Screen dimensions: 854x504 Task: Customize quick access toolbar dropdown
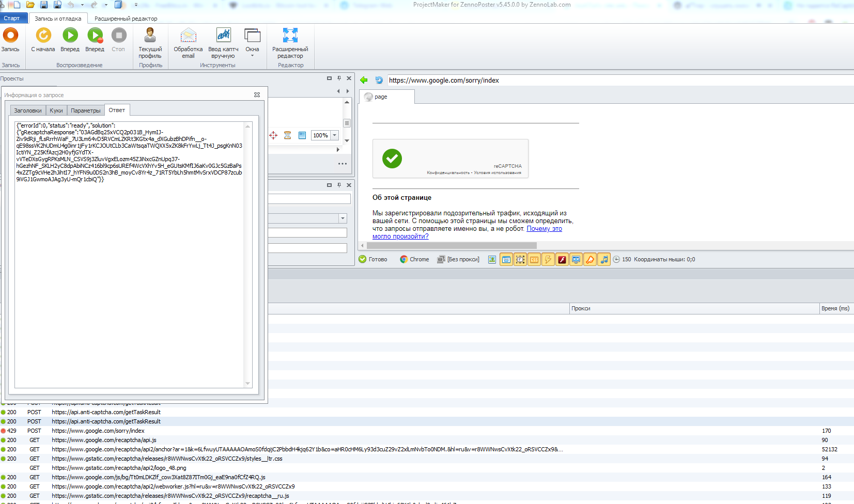136,5
